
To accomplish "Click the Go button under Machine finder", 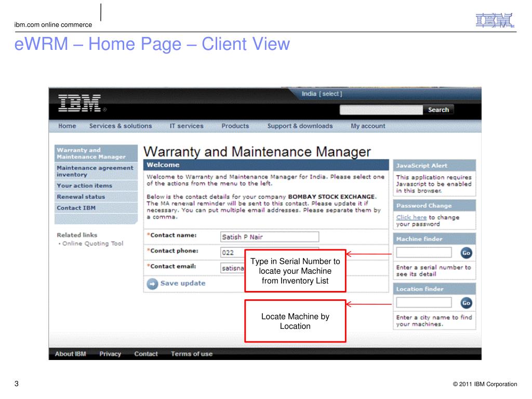I will 466,253.
